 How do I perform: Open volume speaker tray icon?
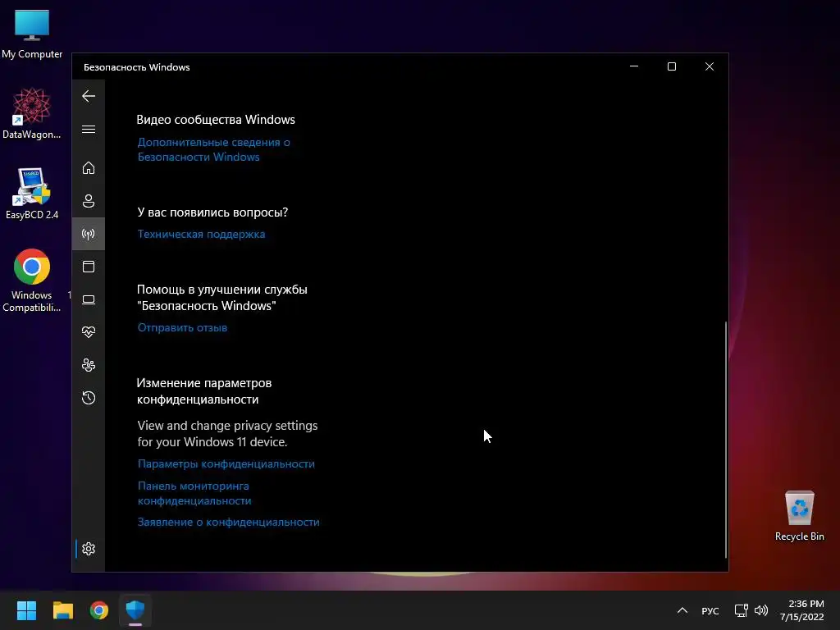(760, 610)
